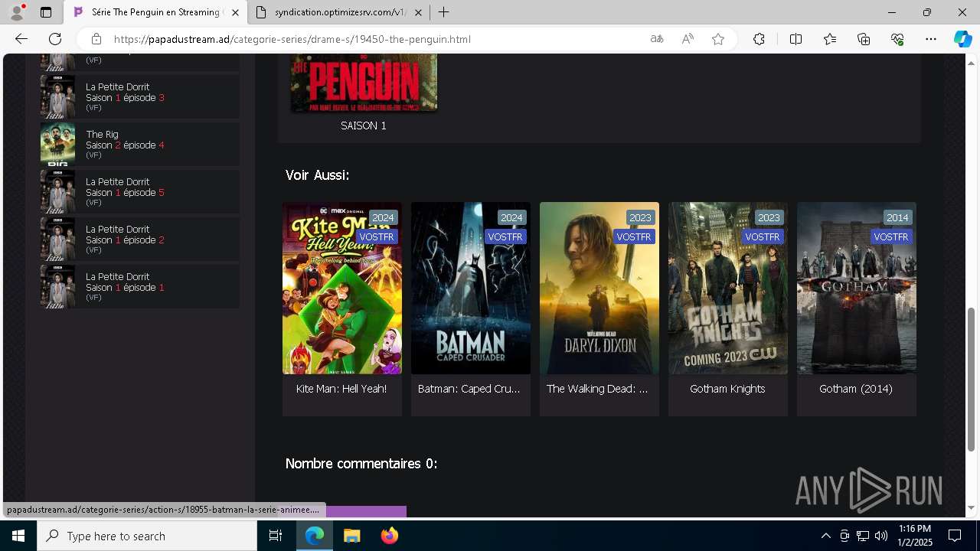Toggle Split screen view
980x551 pixels.
[x=795, y=39]
